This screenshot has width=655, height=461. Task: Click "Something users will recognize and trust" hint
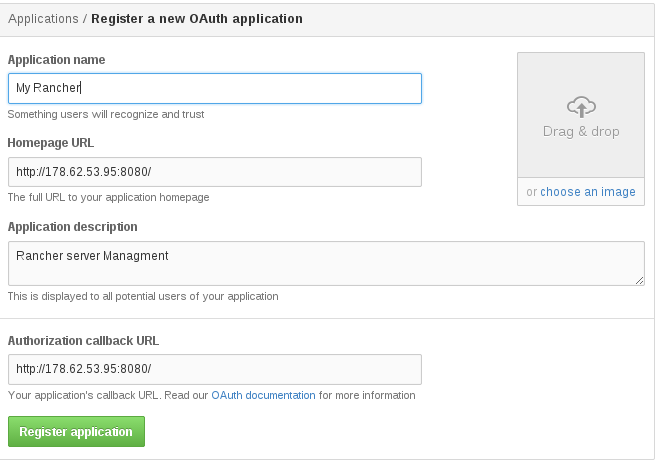(105, 114)
